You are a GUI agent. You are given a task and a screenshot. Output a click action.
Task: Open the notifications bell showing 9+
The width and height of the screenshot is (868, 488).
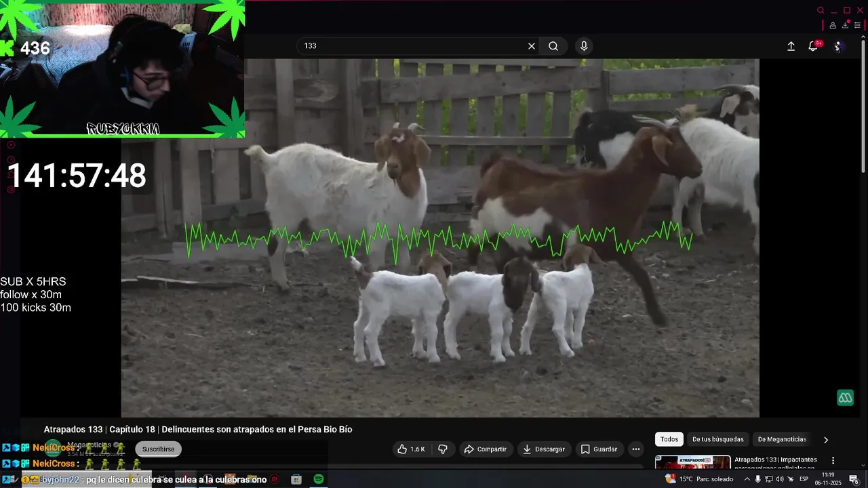pyautogui.click(x=813, y=46)
